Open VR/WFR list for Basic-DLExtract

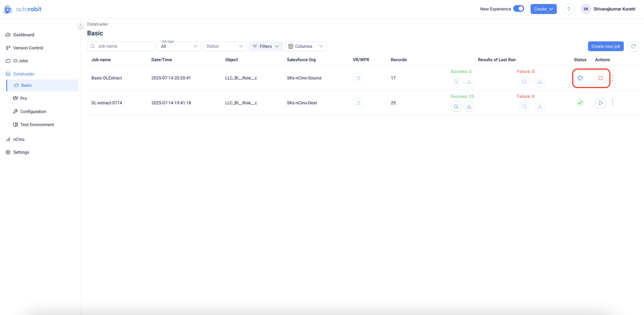coord(358,78)
